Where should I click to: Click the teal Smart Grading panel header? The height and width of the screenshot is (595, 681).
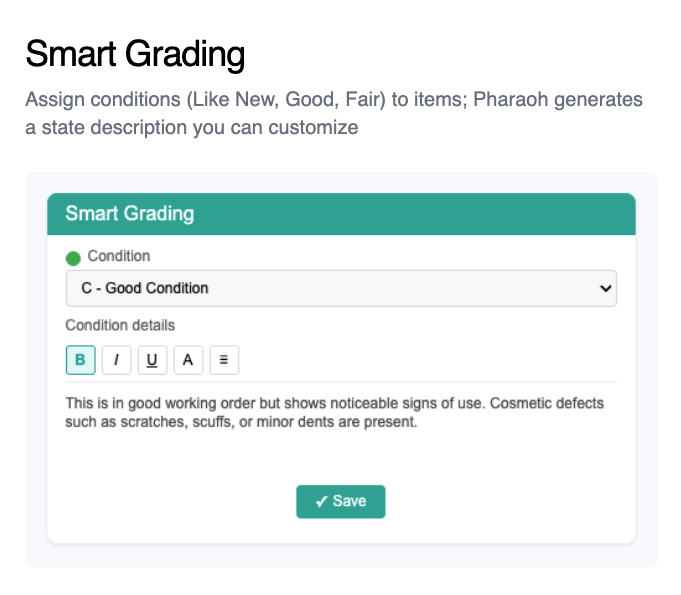tap(340, 213)
